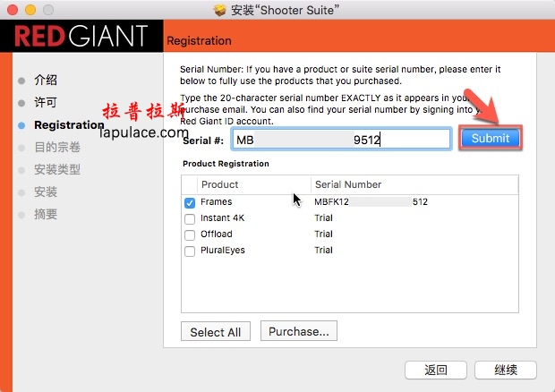Close the installer window with red button
The width and height of the screenshot is (555, 392).
pos(11,10)
